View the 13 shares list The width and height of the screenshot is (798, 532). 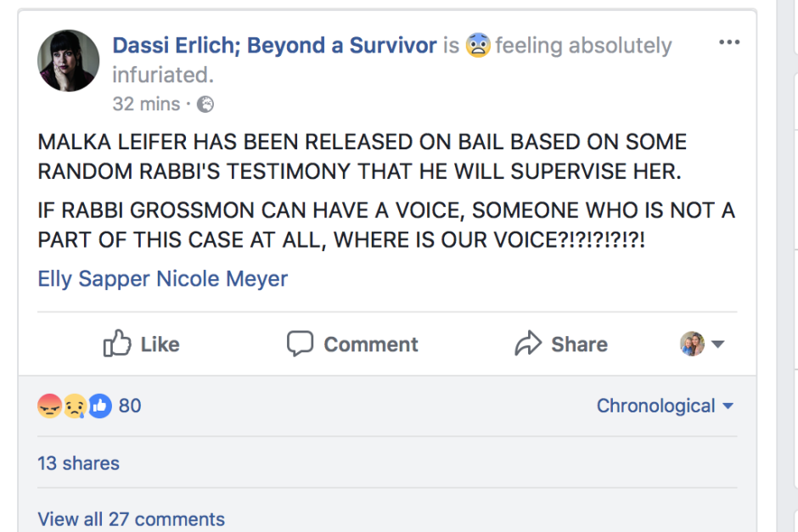coord(78,463)
